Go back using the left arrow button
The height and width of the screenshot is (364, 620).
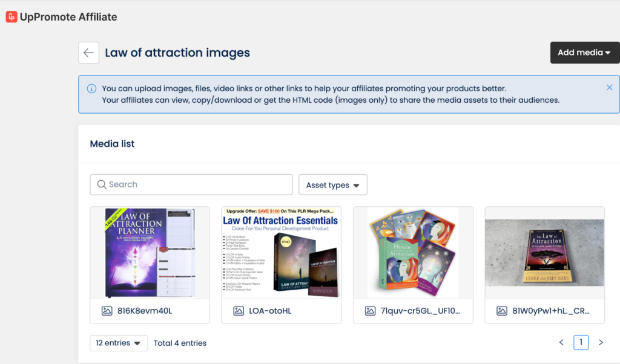[x=88, y=53]
